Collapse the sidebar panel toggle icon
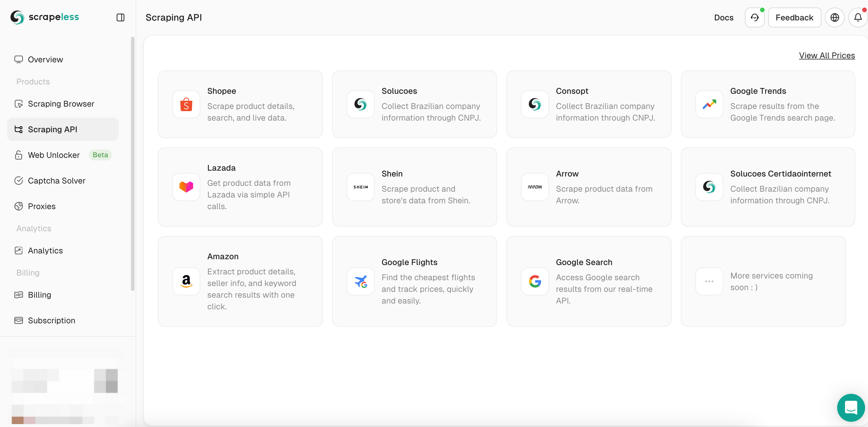 [120, 17]
